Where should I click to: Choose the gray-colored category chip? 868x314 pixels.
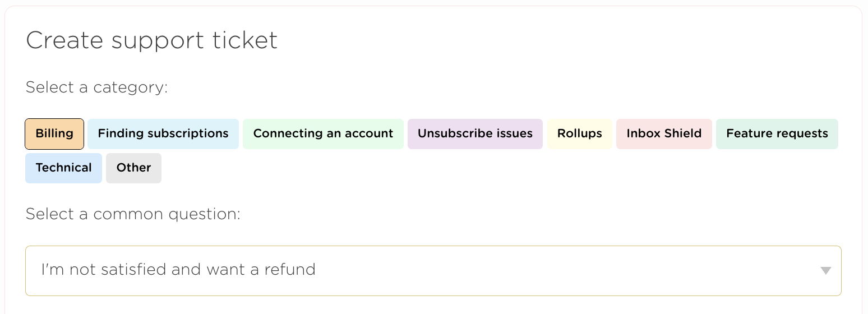tap(133, 168)
